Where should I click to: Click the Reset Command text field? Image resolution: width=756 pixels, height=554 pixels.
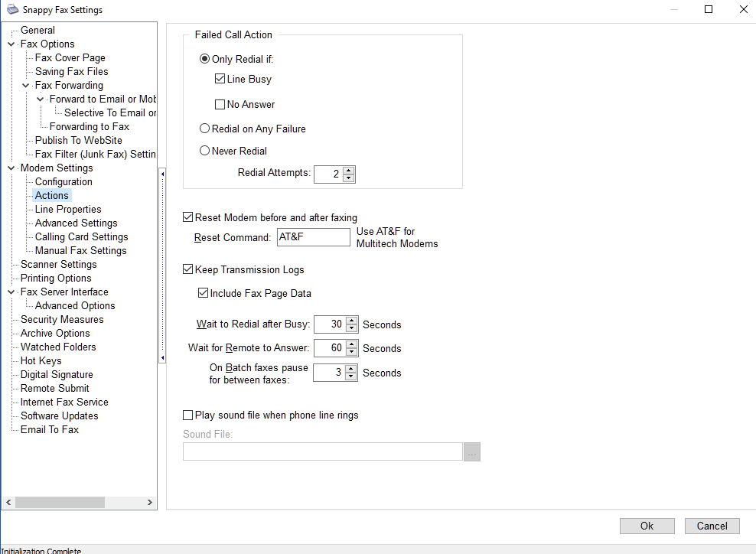pyautogui.click(x=313, y=237)
